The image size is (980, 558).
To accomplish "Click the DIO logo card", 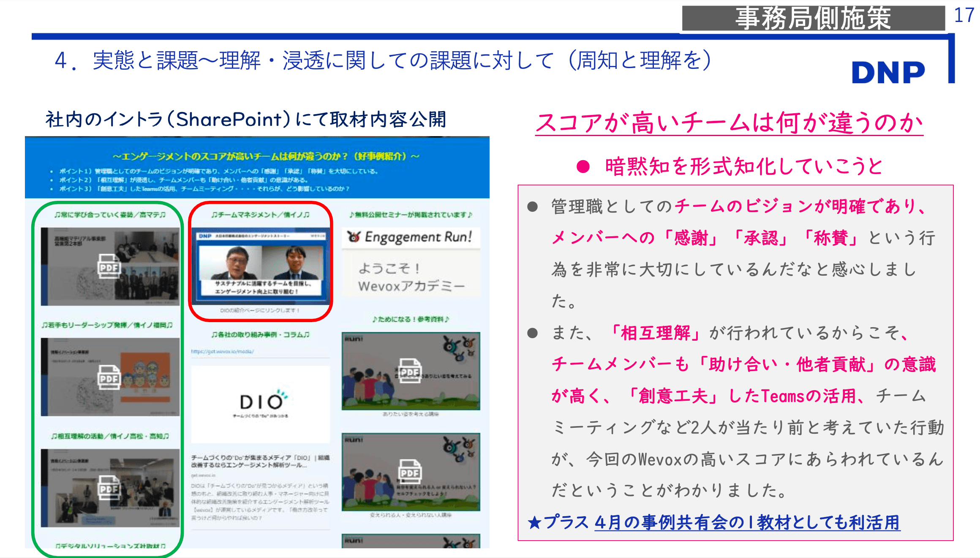I will (260, 404).
